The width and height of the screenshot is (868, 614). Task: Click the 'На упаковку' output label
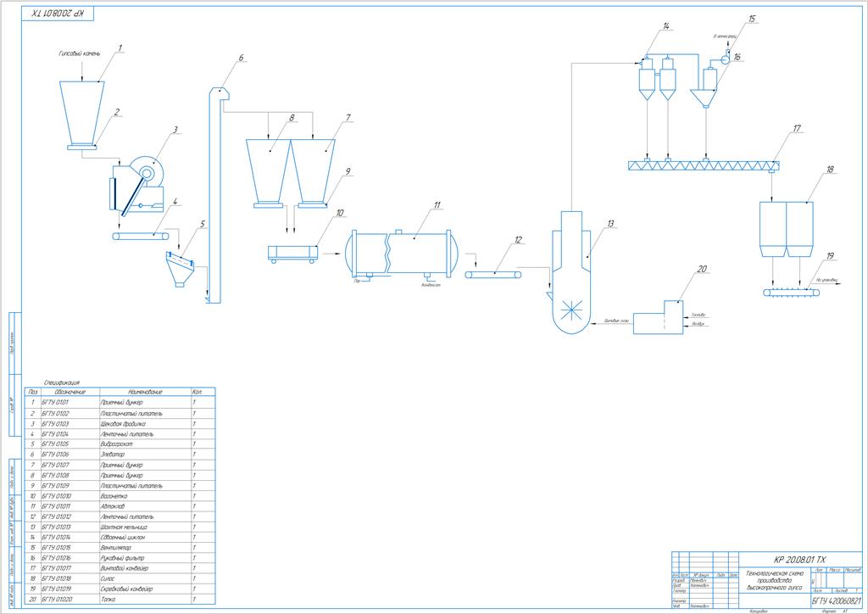[x=826, y=281]
